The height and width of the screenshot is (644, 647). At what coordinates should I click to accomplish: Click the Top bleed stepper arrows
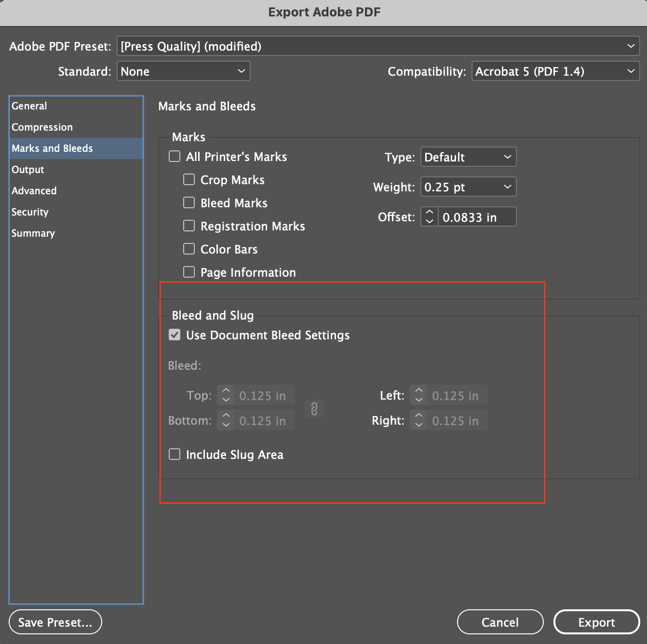pos(225,395)
